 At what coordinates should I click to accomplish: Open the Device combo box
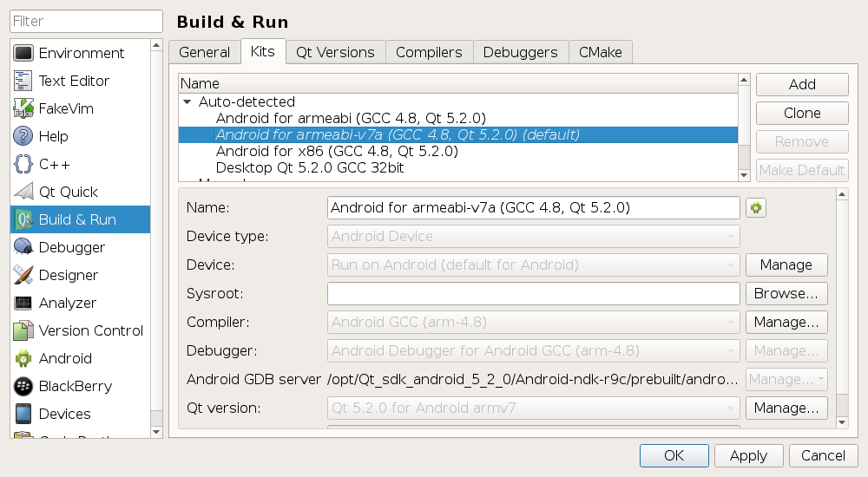pyautogui.click(x=534, y=265)
